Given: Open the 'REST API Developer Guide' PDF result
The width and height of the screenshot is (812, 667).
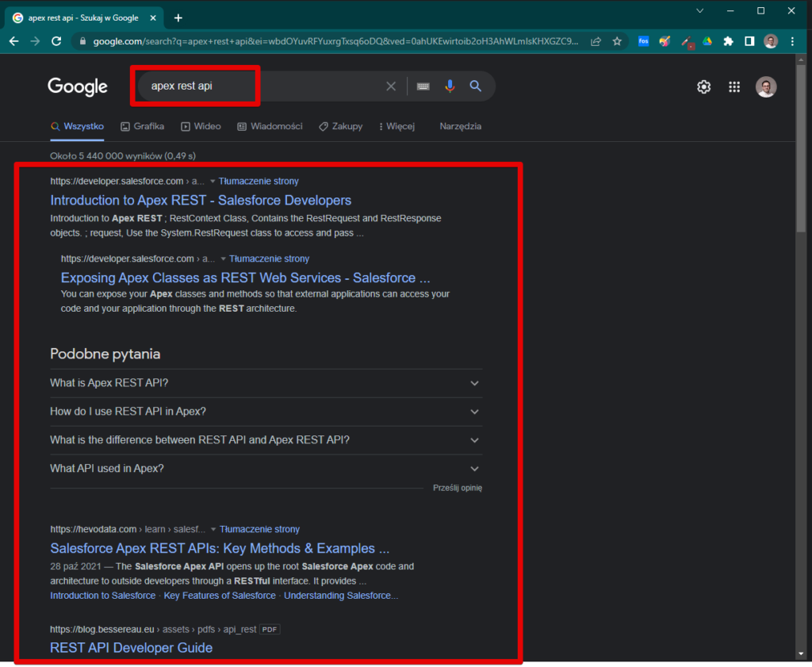Looking at the screenshot, I should click(131, 648).
